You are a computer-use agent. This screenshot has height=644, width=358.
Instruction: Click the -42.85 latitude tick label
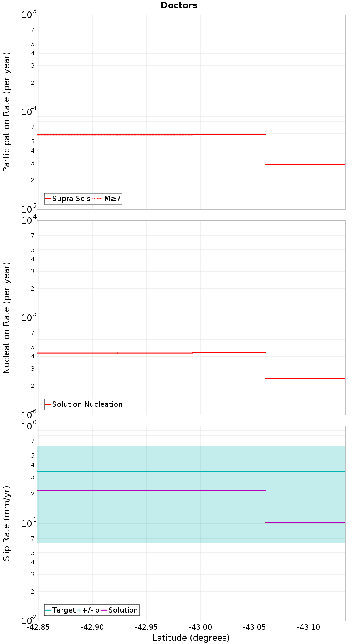39,627
